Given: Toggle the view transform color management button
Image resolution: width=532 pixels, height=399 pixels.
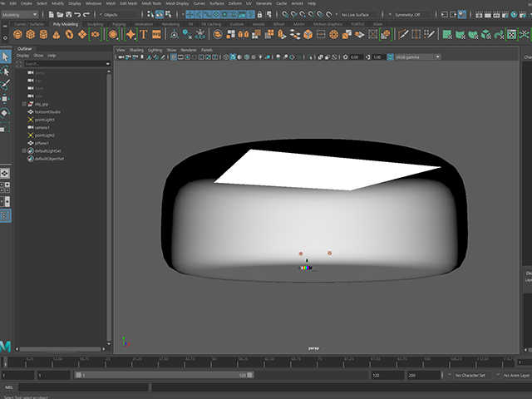Looking at the screenshot, I should click(x=391, y=57).
